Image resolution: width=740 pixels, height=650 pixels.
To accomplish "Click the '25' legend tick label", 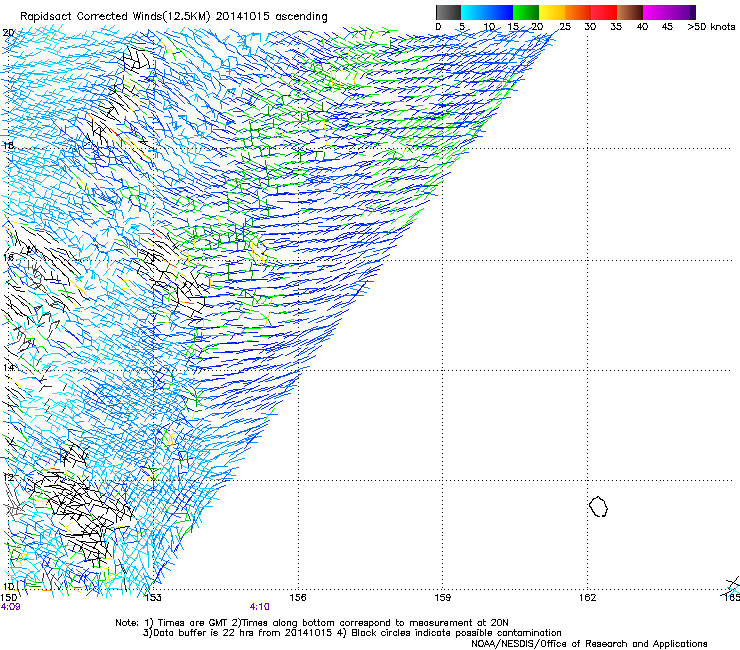I will 565,27.
